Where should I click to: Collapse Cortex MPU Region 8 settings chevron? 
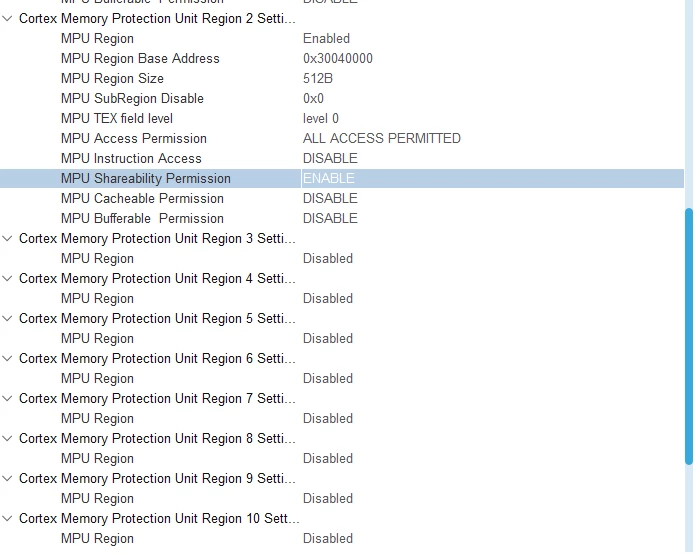pyautogui.click(x=7, y=438)
